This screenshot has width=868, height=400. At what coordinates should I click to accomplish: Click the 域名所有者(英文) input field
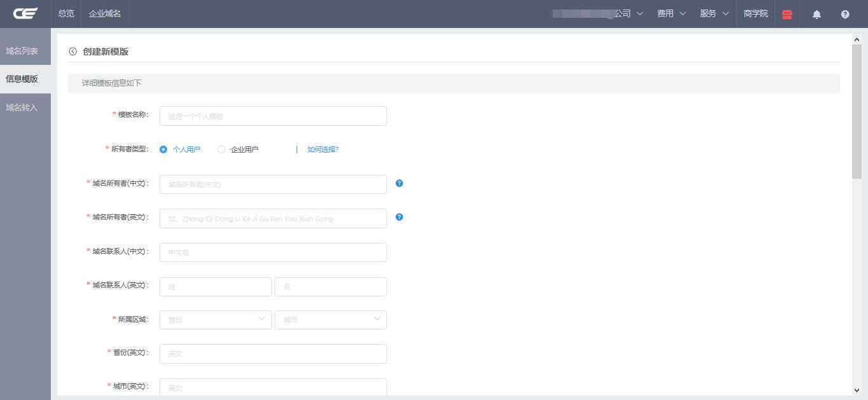[x=273, y=218]
